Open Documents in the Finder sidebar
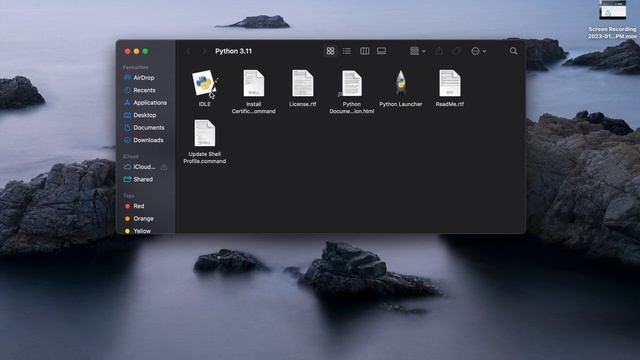The image size is (640, 360). [x=145, y=128]
